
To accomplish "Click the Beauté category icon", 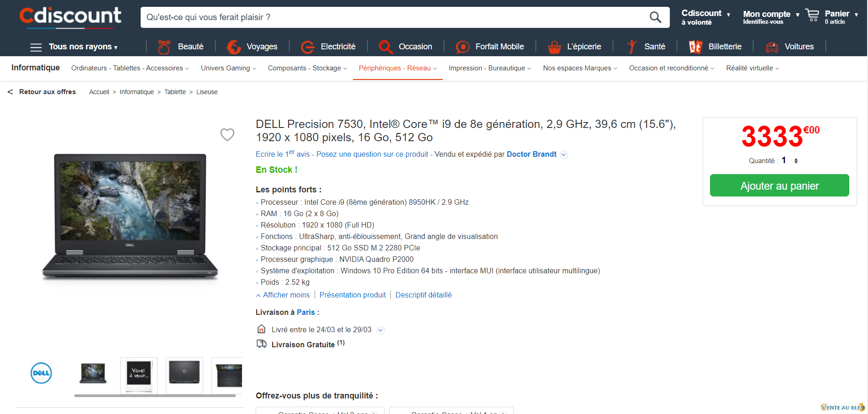I will pyautogui.click(x=164, y=47).
